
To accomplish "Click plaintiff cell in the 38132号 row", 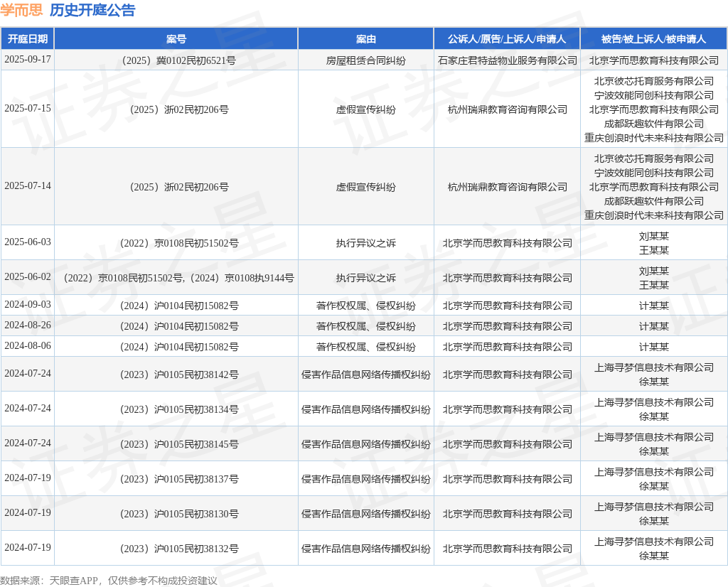I will 508,549.
